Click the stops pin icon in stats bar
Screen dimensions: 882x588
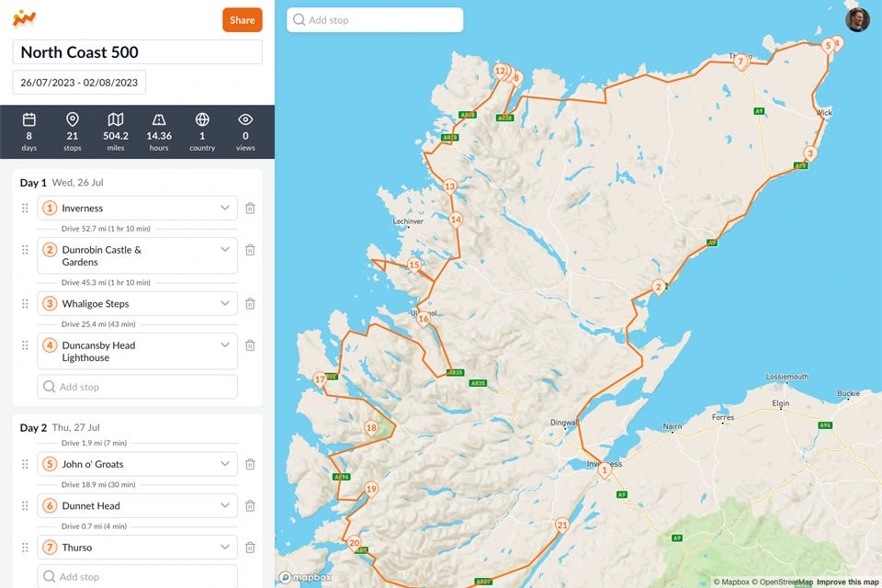pyautogui.click(x=73, y=120)
